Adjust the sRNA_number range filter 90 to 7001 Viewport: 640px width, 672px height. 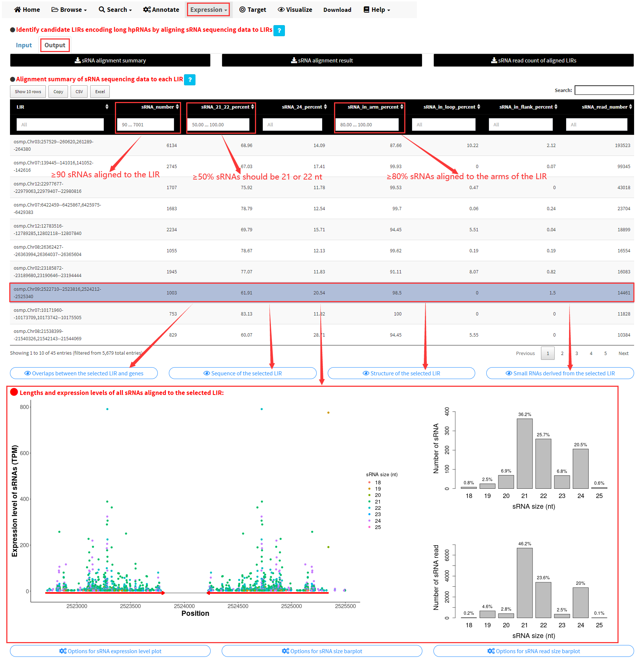click(x=146, y=125)
